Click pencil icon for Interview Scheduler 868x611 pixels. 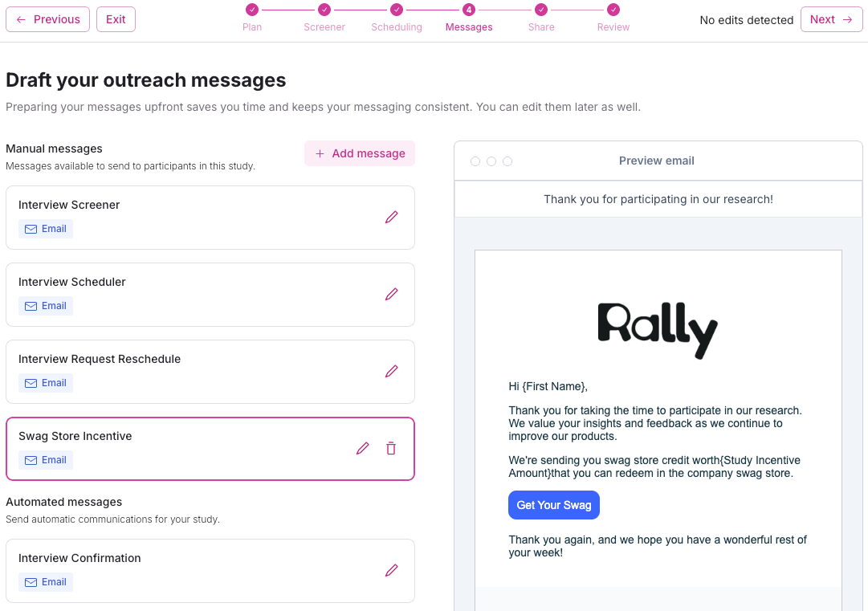click(392, 294)
